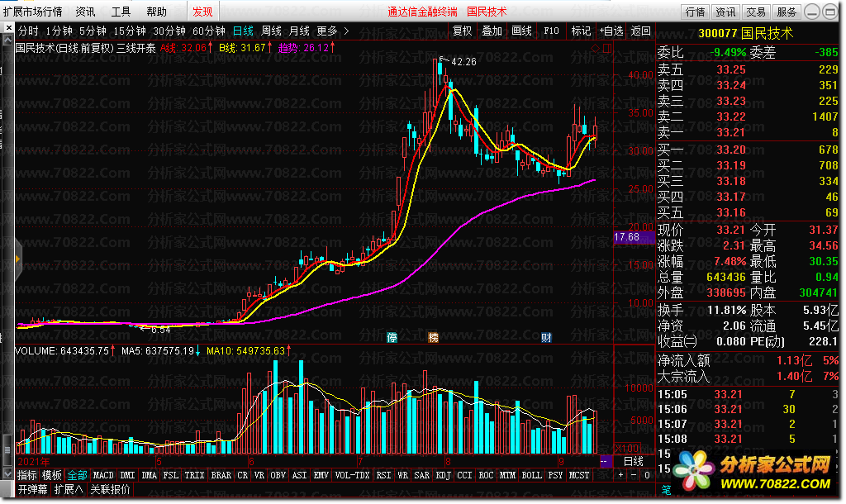Image resolution: width=846 pixels, height=504 pixels.
Task: Select the 月线 monthly chart period
Action: (x=299, y=31)
